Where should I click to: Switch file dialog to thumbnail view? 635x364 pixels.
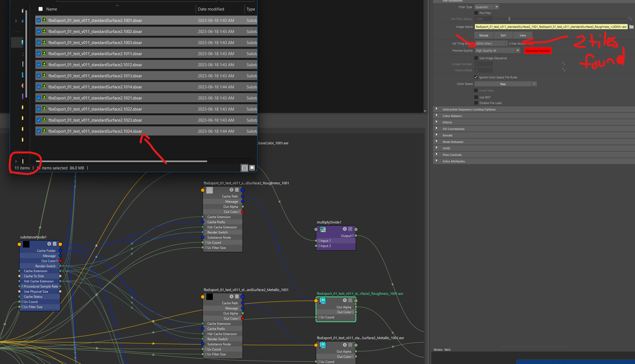[252, 168]
